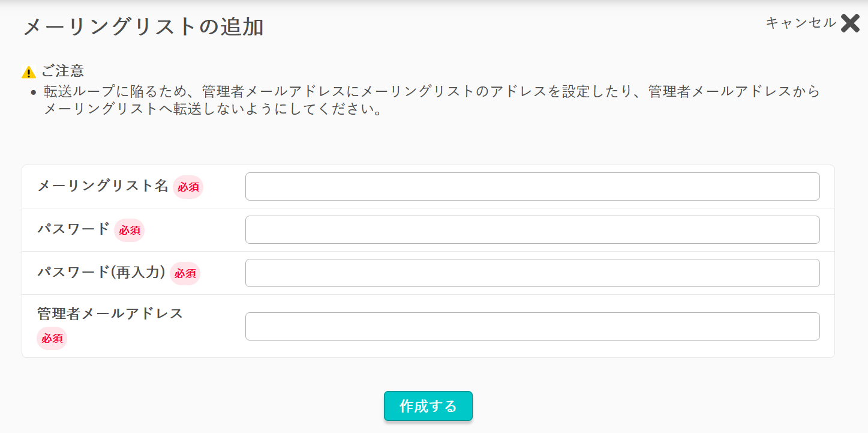
Task: Focus the 管理者メールアドレス input field
Action: point(532,326)
